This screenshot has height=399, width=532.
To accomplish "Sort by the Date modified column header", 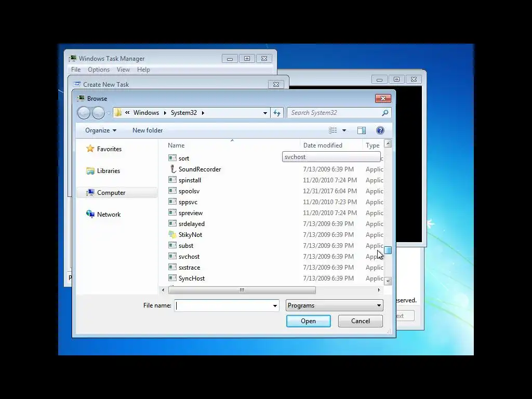I will click(x=323, y=145).
